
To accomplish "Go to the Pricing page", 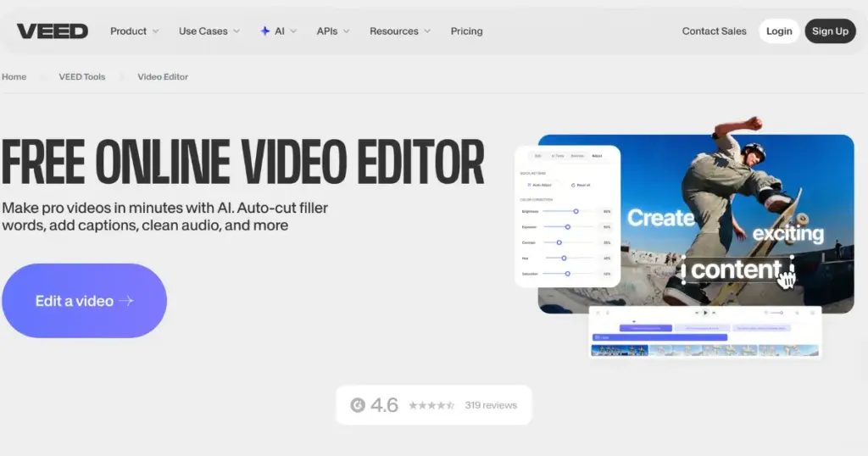I will [467, 31].
